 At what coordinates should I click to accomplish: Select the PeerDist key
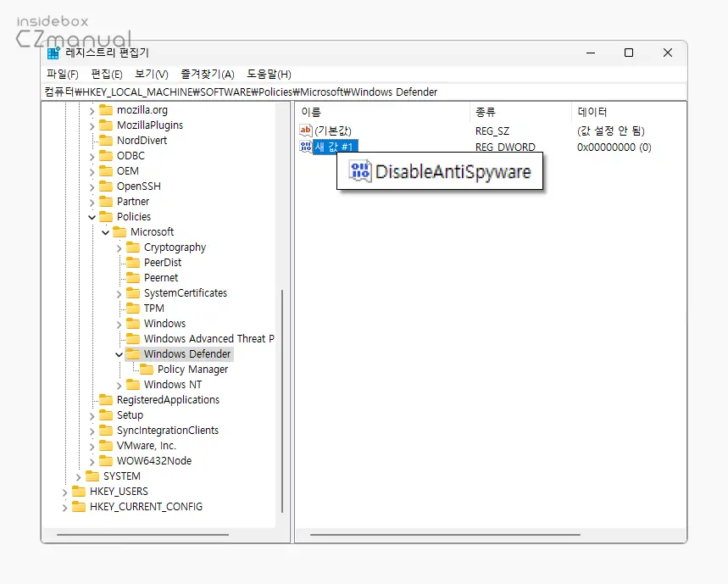click(x=163, y=263)
